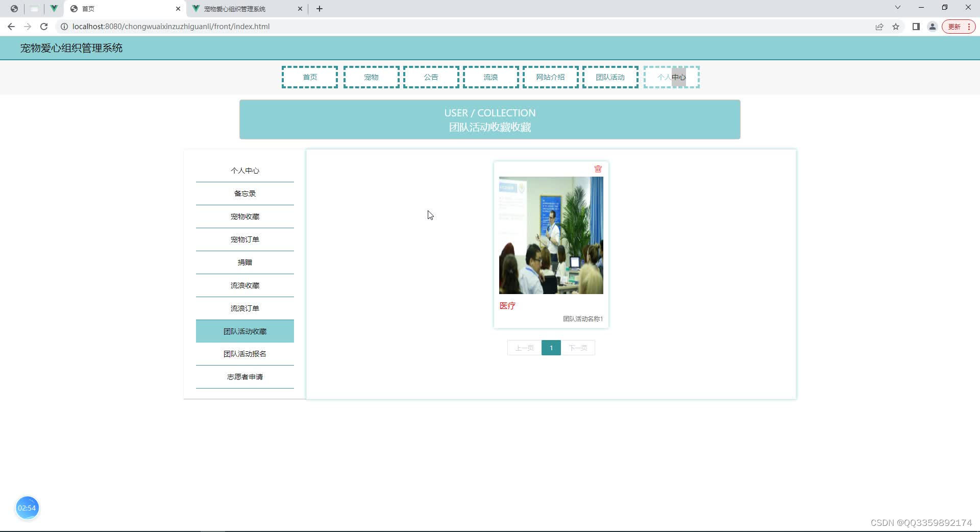The width and height of the screenshot is (980, 532).
Task: Open the pinned Vue tab
Action: pos(54,9)
